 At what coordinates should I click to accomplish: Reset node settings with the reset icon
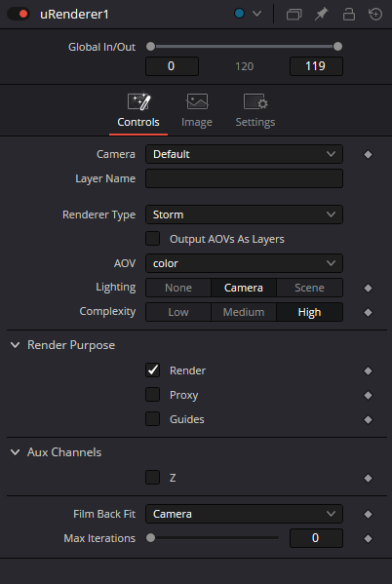coord(375,15)
